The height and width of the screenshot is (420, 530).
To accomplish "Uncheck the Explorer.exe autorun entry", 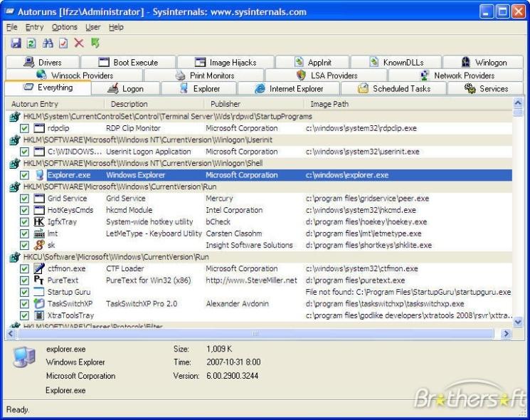I will 24,175.
